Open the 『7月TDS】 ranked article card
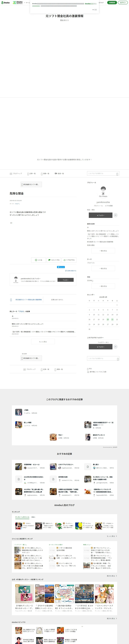The image size is (129, 644). pos(84,598)
